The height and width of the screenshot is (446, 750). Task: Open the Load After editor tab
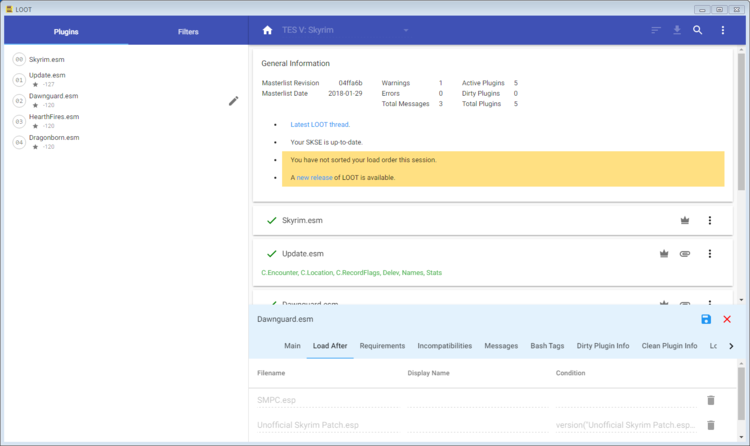pos(330,346)
